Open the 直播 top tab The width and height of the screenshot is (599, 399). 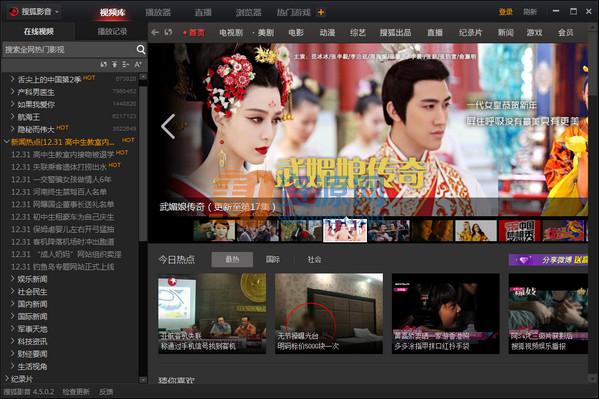[x=203, y=12]
